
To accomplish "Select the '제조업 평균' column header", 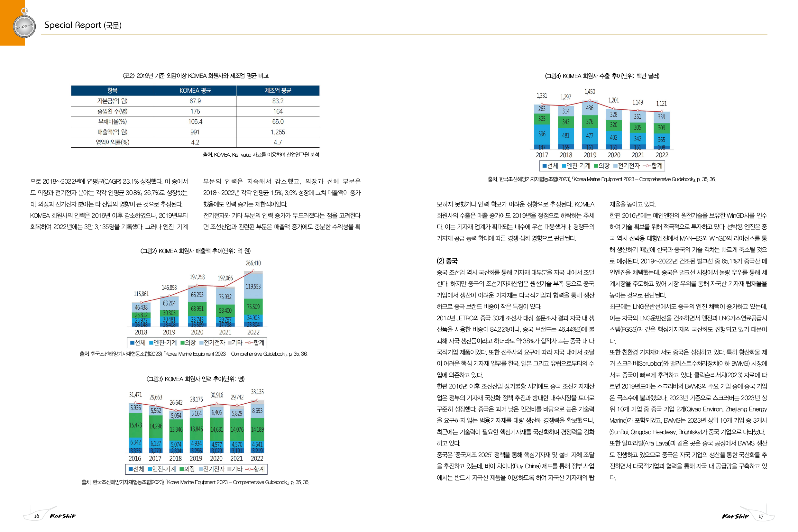I will (x=278, y=91).
